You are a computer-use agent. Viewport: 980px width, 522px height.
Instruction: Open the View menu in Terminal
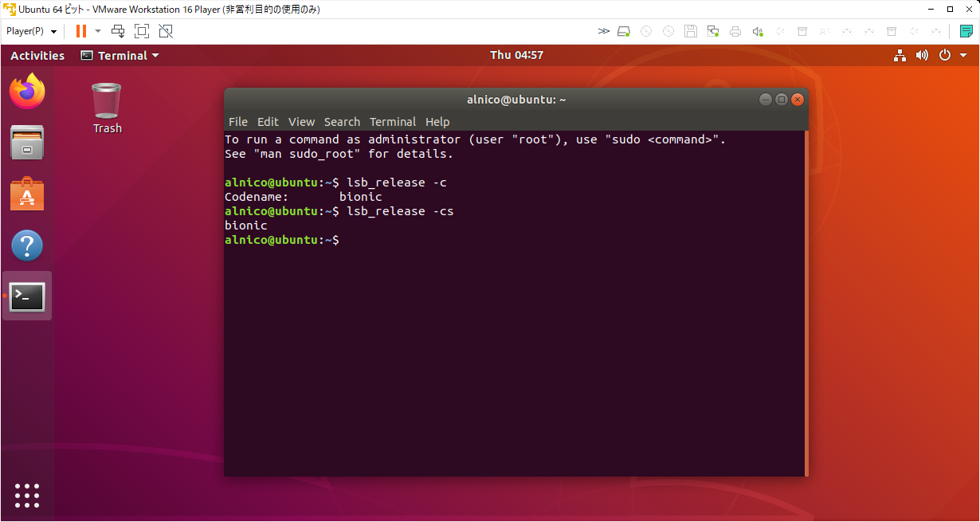(301, 122)
